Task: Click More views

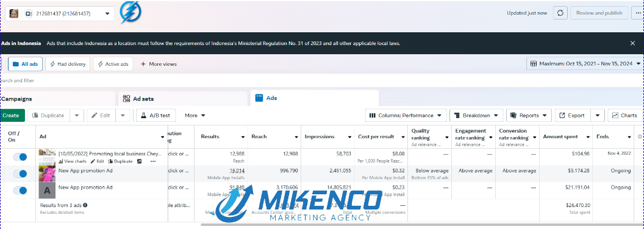Action: coord(159,64)
